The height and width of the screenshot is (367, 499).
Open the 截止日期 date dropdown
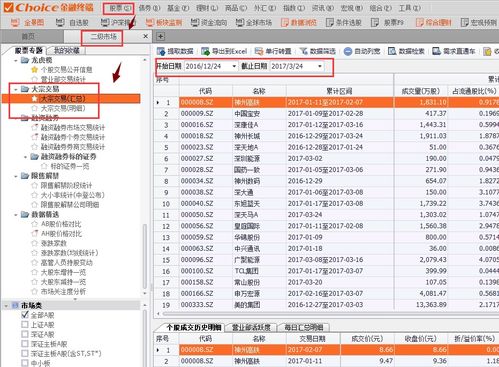point(320,66)
